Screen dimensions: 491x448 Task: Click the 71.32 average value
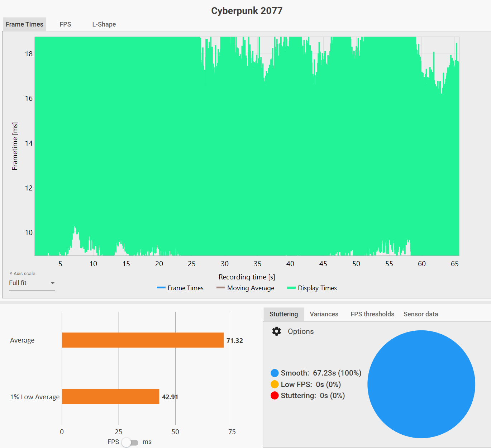[235, 340]
